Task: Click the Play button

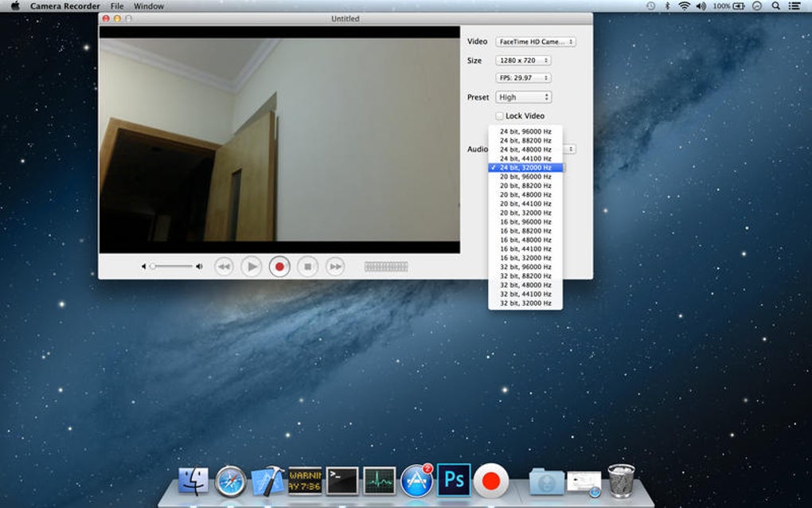Action: click(x=251, y=267)
